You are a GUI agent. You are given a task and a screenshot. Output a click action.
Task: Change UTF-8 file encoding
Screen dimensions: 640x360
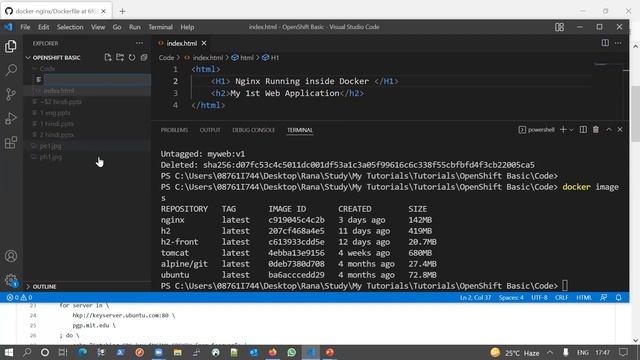tap(539, 298)
